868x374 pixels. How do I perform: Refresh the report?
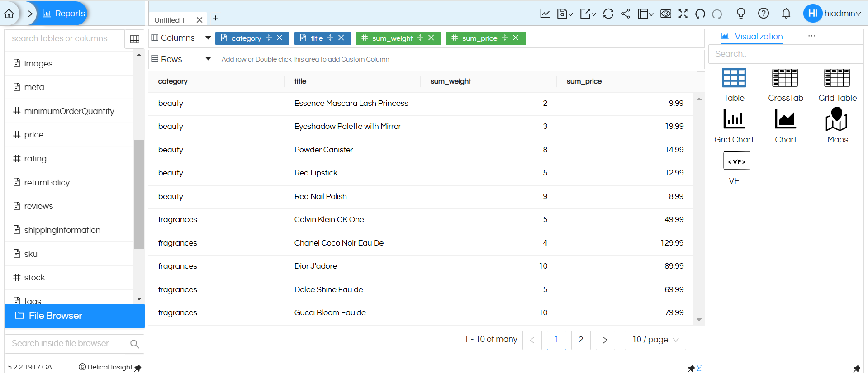pyautogui.click(x=608, y=14)
